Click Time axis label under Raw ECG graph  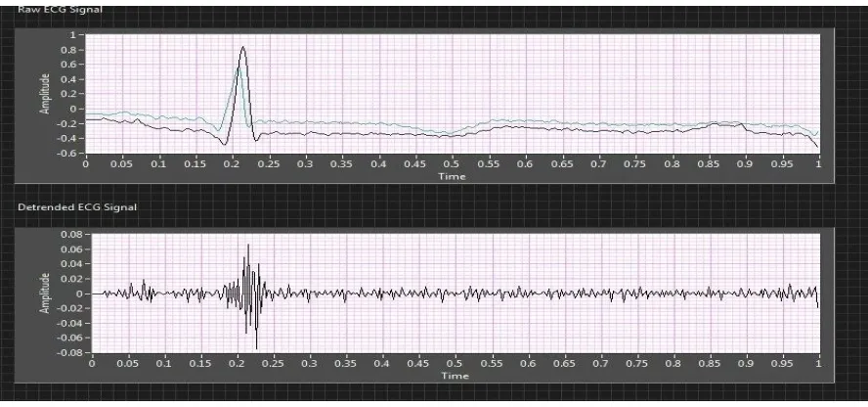pyautogui.click(x=452, y=177)
